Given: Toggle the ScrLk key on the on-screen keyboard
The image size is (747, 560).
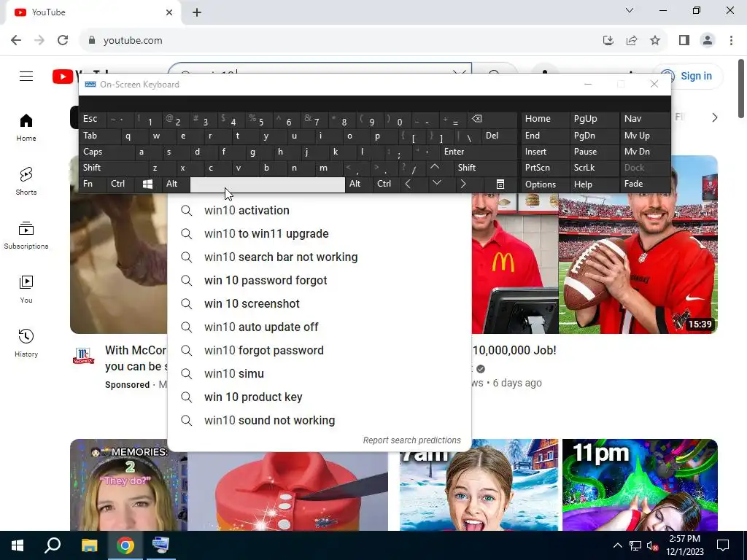Looking at the screenshot, I should tap(595, 168).
